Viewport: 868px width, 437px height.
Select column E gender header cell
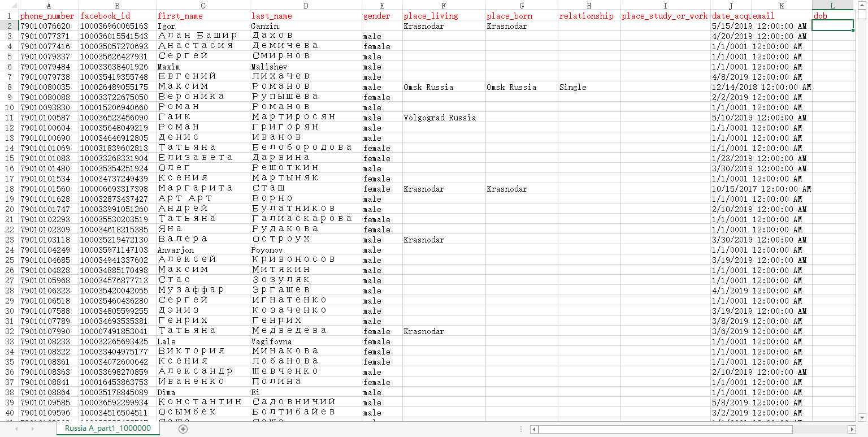(x=382, y=16)
